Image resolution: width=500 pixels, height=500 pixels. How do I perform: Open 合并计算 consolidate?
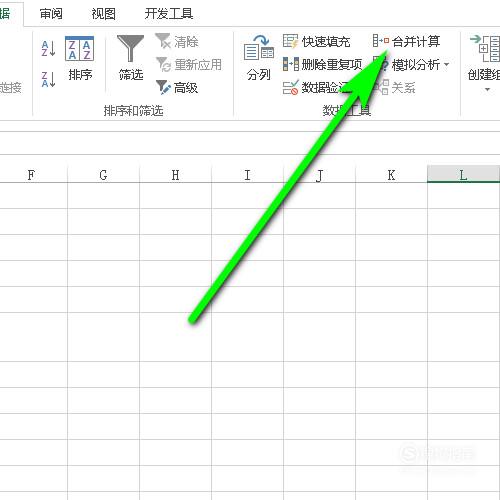(x=406, y=41)
